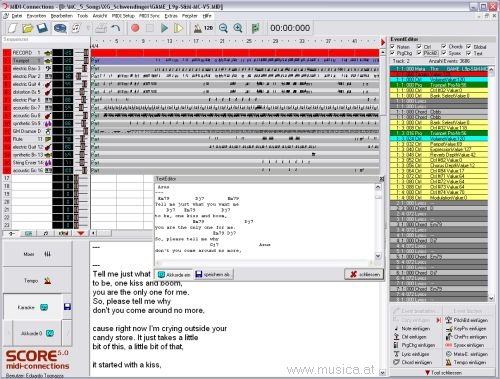The height and width of the screenshot is (379, 500).
Task: Toggle the Chords checkbox in EventEditor
Action: point(444,46)
